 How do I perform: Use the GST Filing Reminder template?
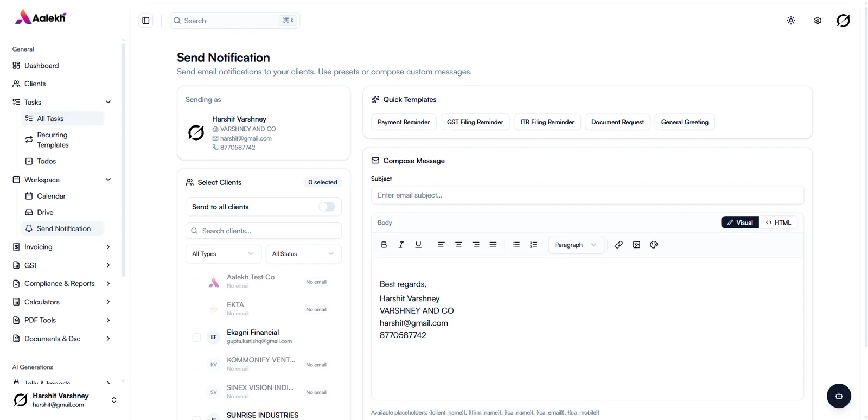(475, 122)
